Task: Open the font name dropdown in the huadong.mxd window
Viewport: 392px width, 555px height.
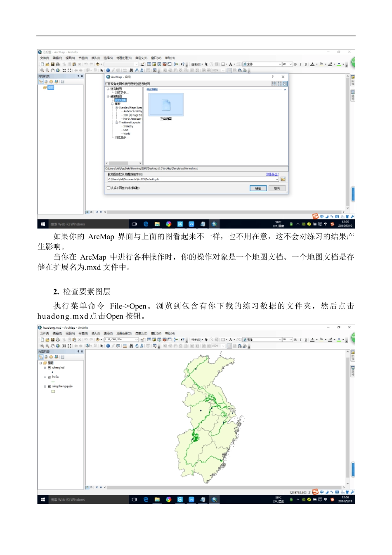Action: [280, 339]
